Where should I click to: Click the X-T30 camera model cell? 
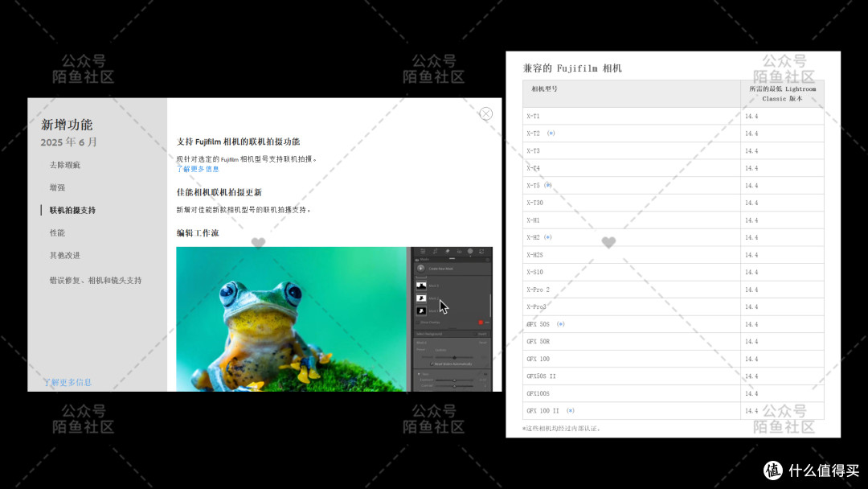click(632, 203)
